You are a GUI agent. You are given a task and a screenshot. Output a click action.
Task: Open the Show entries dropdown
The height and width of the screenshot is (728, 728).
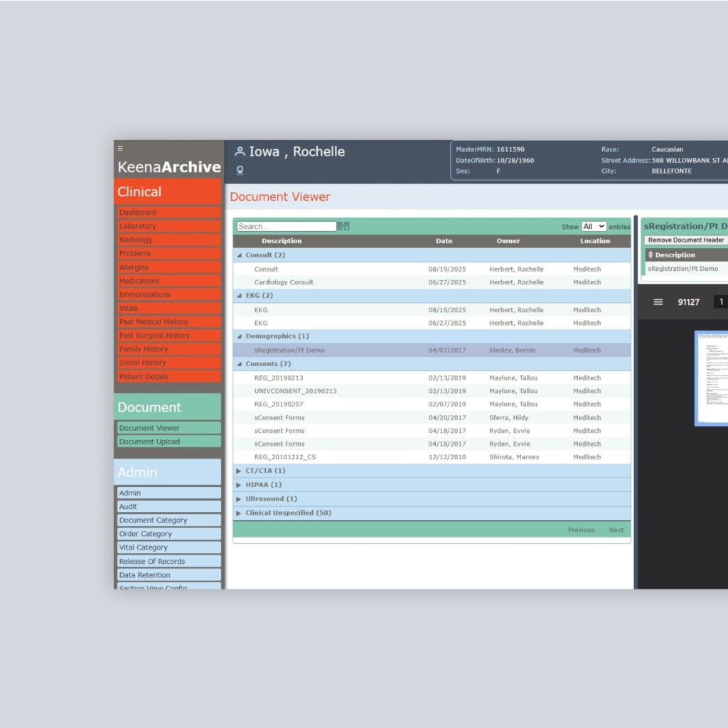click(593, 226)
